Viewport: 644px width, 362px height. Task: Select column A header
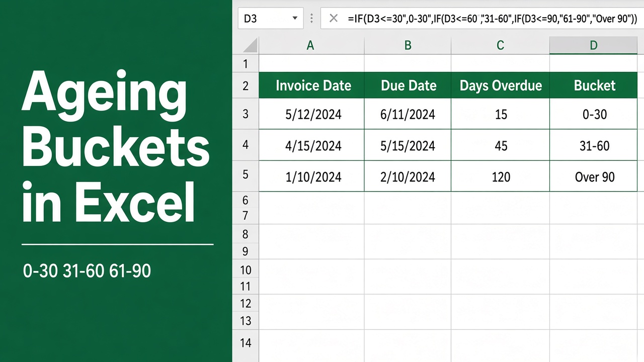pyautogui.click(x=310, y=45)
